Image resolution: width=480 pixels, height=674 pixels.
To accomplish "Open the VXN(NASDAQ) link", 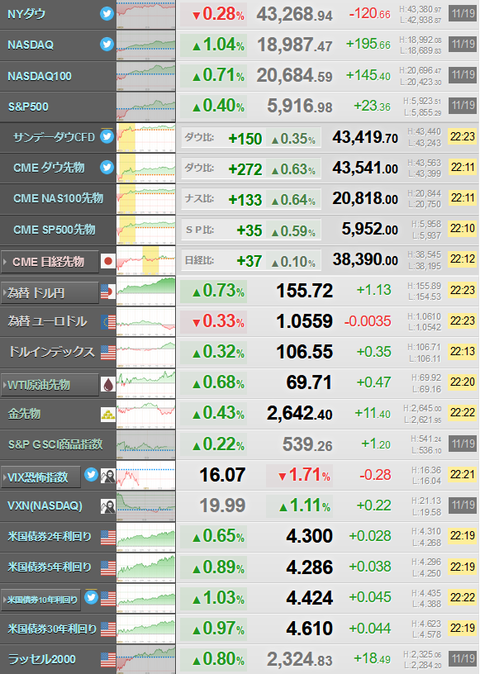I will [x=45, y=506].
